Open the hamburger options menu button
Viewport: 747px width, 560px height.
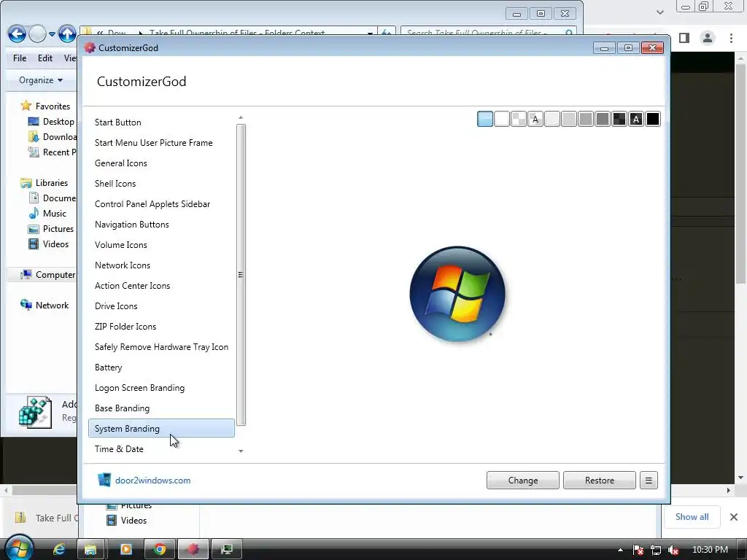pyautogui.click(x=649, y=481)
